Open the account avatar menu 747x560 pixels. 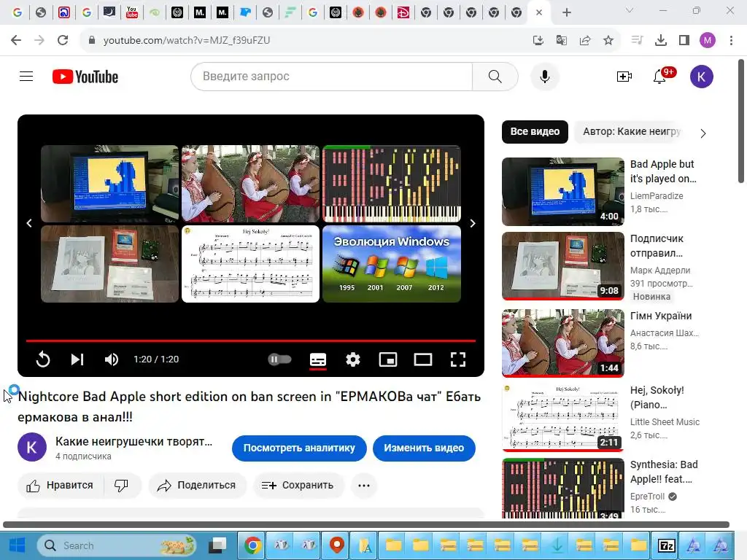(x=701, y=76)
